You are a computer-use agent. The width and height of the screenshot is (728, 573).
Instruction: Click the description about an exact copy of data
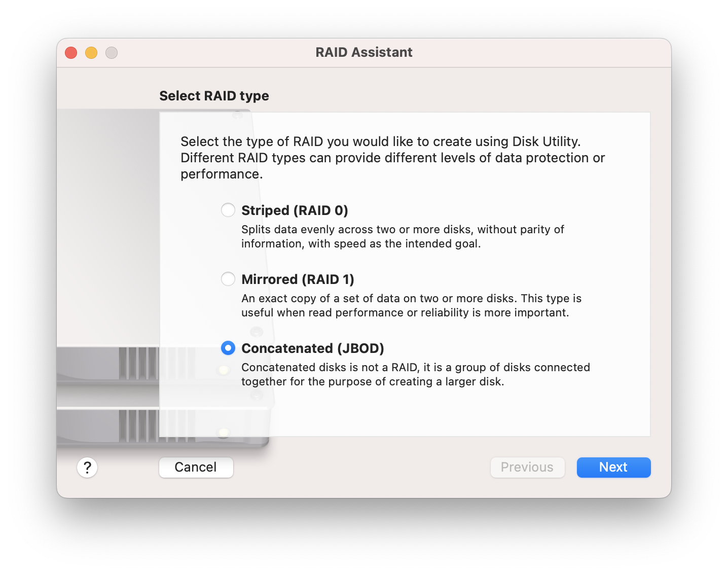[x=411, y=305]
